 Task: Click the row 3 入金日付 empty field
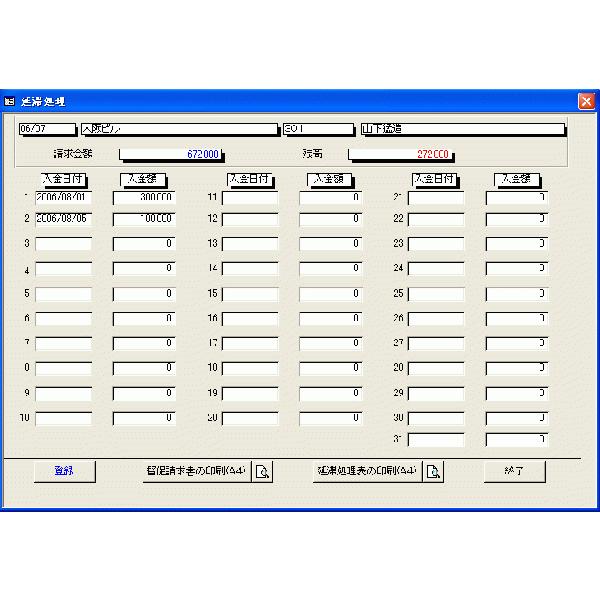(x=63, y=243)
